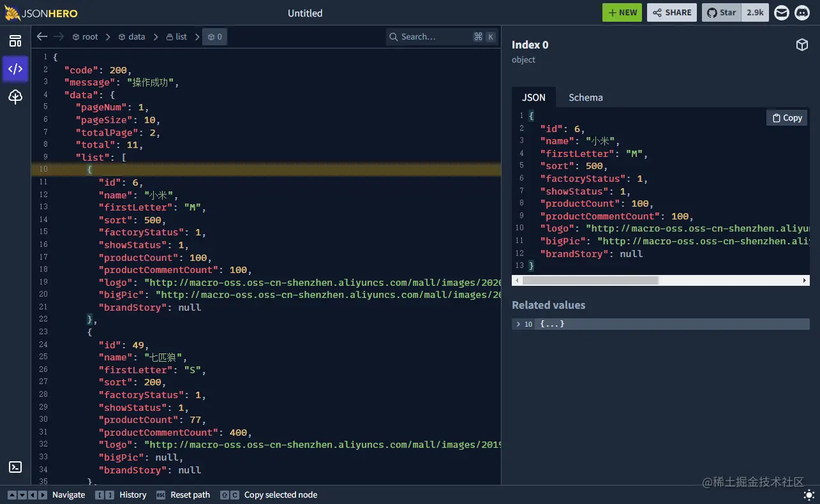The height and width of the screenshot is (504, 820).
Task: Select the JSON tab in right panel
Action: point(533,97)
